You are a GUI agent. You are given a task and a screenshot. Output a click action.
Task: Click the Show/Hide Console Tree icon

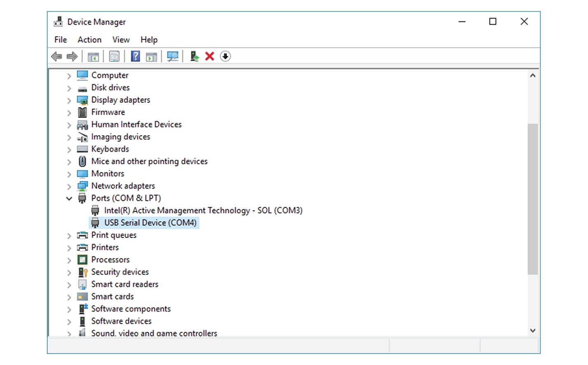point(93,56)
